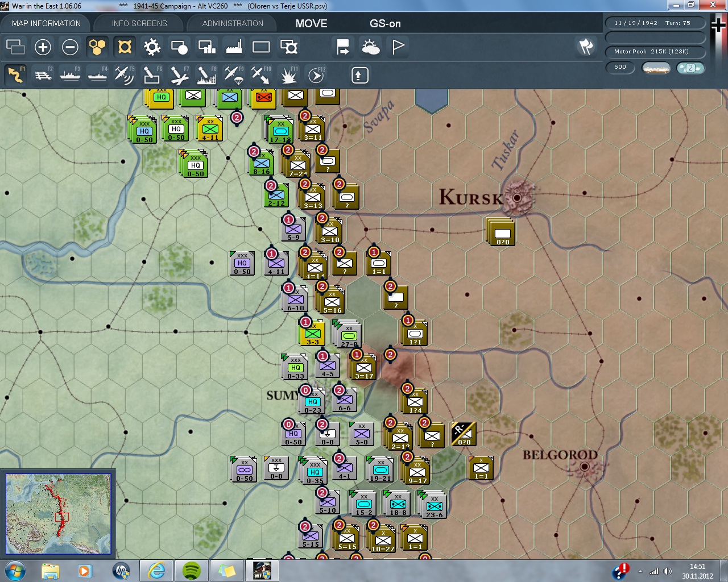Show hidden system tray icons
This screenshot has height=582, width=728.
(x=640, y=571)
